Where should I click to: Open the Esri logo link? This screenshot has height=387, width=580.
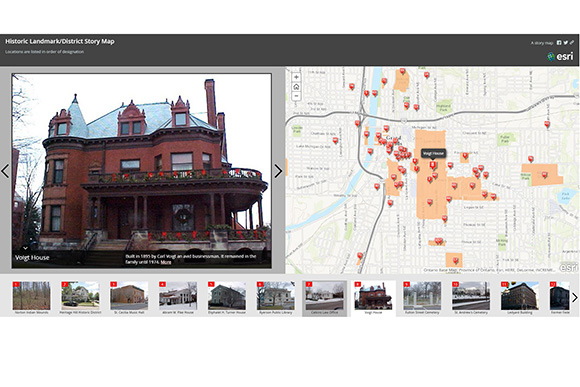560,56
